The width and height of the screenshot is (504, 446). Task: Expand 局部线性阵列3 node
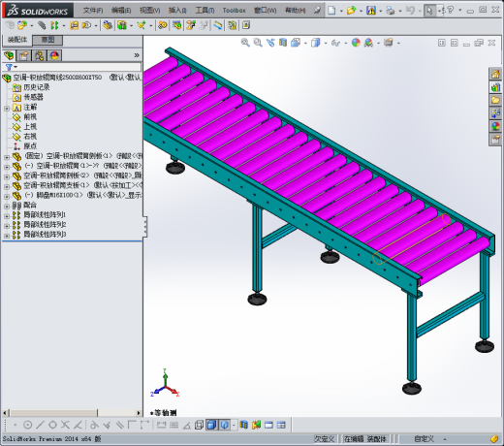pos(7,236)
